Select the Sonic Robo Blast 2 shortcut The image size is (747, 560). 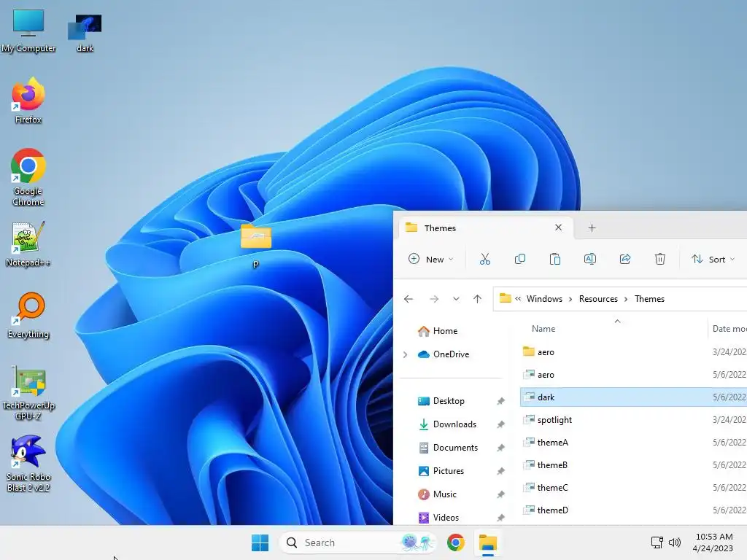28,463
